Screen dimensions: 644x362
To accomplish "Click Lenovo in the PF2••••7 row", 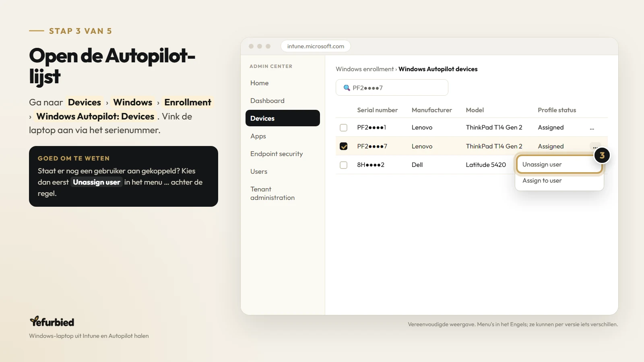I will click(x=422, y=146).
